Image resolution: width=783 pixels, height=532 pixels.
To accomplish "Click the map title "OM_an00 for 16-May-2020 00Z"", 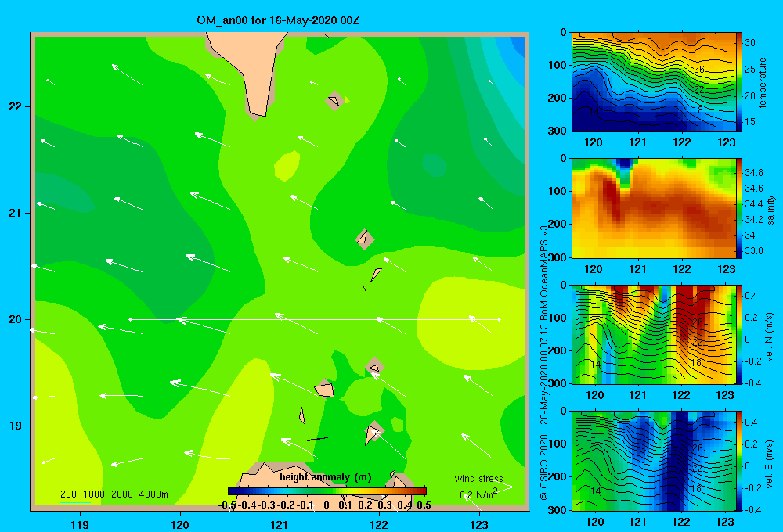I will (278, 20).
